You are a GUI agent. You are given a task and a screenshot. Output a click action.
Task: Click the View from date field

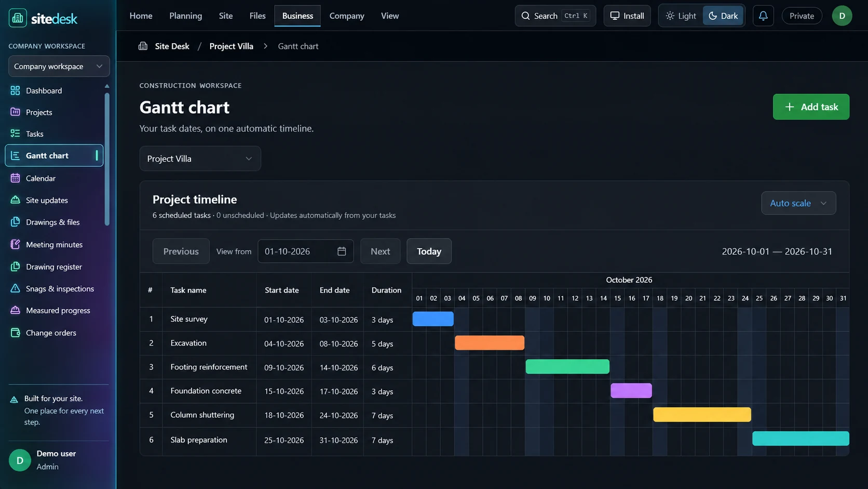(x=305, y=252)
